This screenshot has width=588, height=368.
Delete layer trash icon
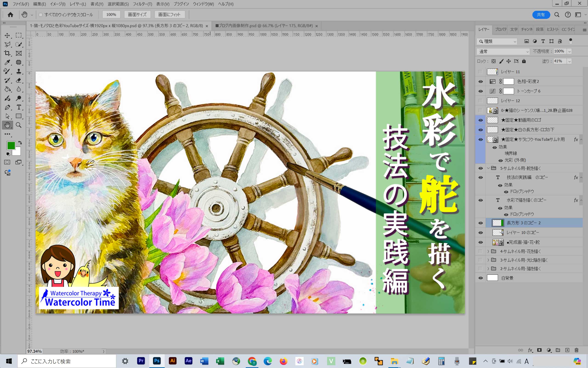[577, 350]
